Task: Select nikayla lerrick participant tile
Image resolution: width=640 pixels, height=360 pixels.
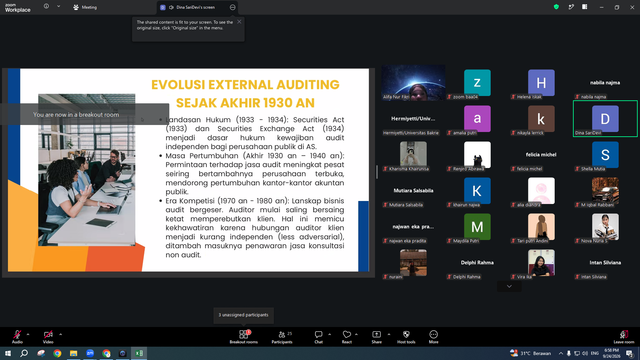Action: 541,118
